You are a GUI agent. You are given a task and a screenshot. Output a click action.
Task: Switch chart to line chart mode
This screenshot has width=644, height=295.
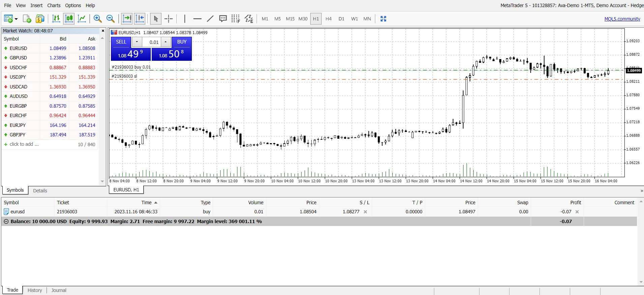(x=82, y=19)
